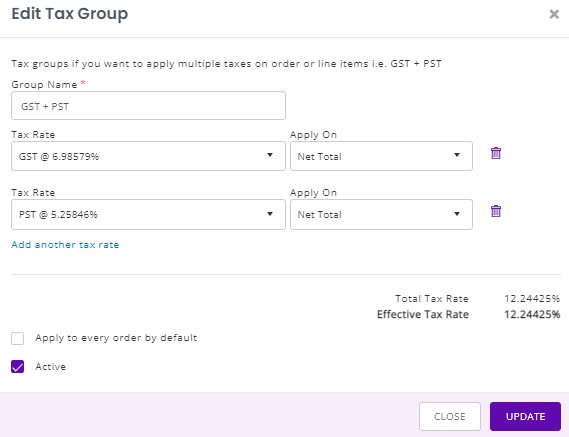Expand first Apply On Net Total dropdown
The image size is (569, 437).
[x=381, y=156]
